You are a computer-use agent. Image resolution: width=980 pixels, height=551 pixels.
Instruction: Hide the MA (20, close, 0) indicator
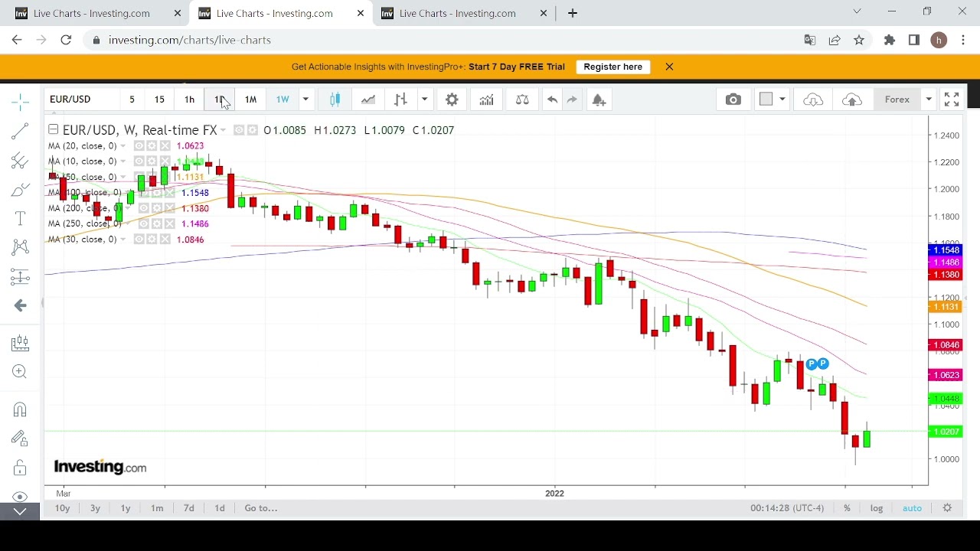[x=139, y=146]
